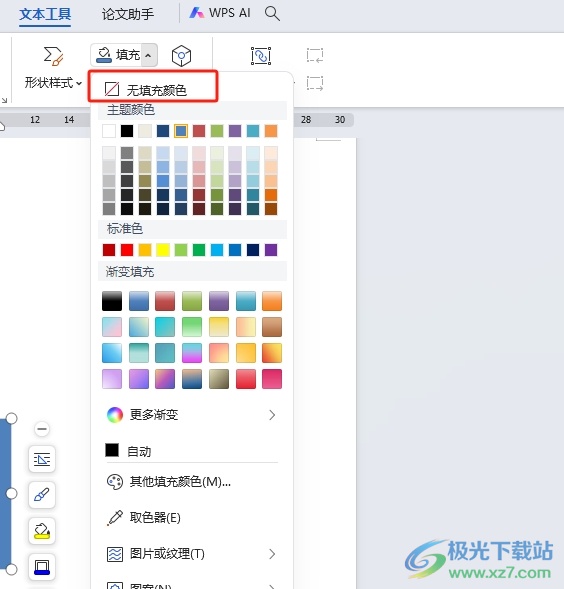This screenshot has height=589, width=564.
Task: Expand the Picture or Texture submenu arrow
Action: point(272,554)
